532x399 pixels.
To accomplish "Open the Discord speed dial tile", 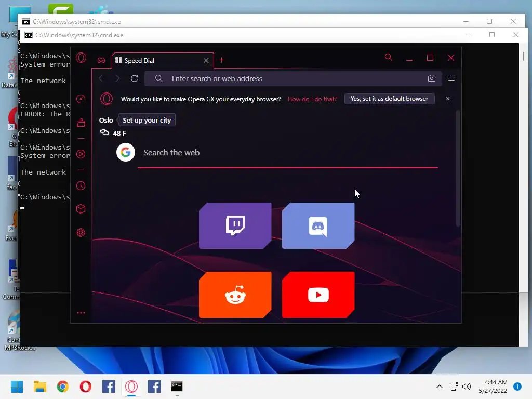I will (318, 225).
